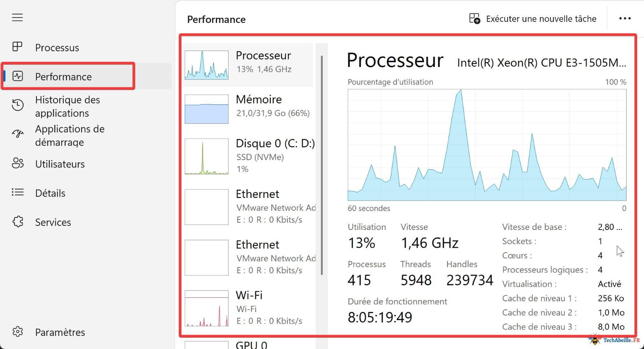Open Paramètres gear icon
This screenshot has width=644, height=349.
click(x=17, y=332)
